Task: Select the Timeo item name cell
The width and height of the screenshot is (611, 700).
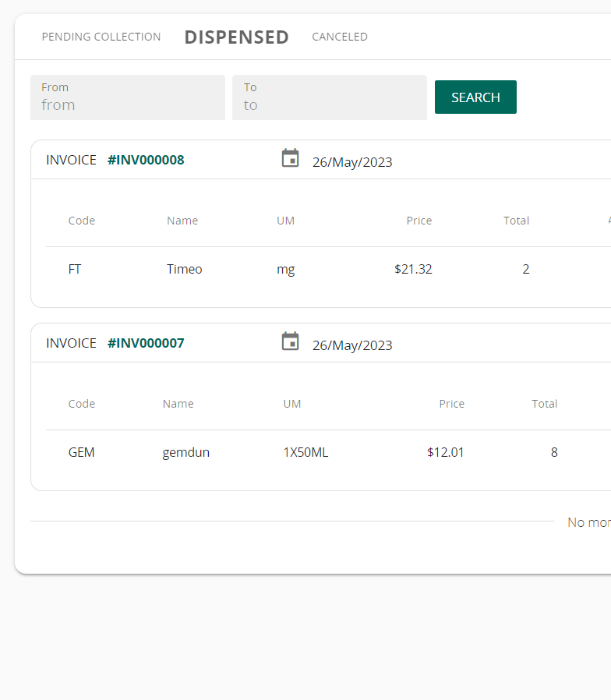Action: (184, 269)
